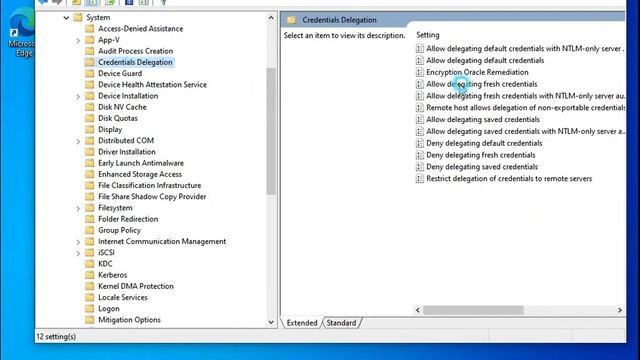The width and height of the screenshot is (640, 360).
Task: Select Early Launch Antimalware folder
Action: (x=141, y=163)
